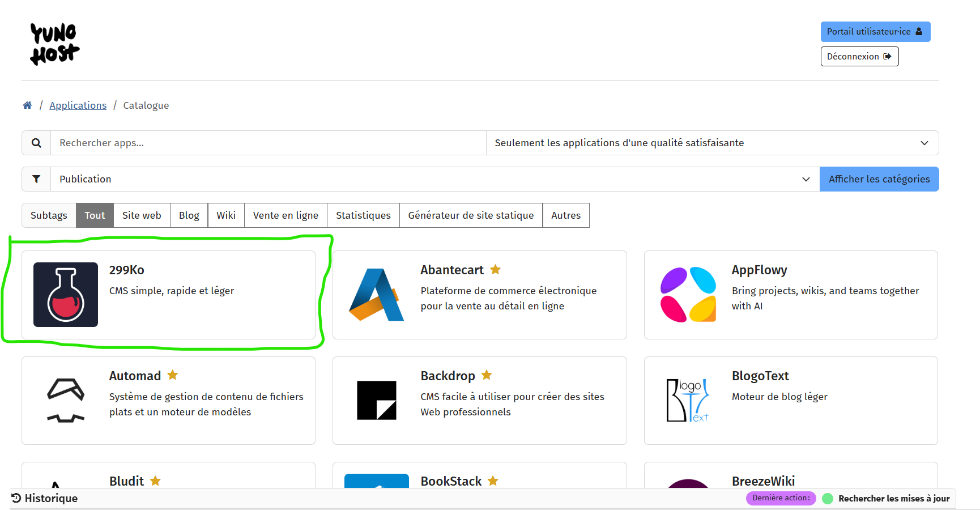Open the Bludit app title

click(127, 481)
